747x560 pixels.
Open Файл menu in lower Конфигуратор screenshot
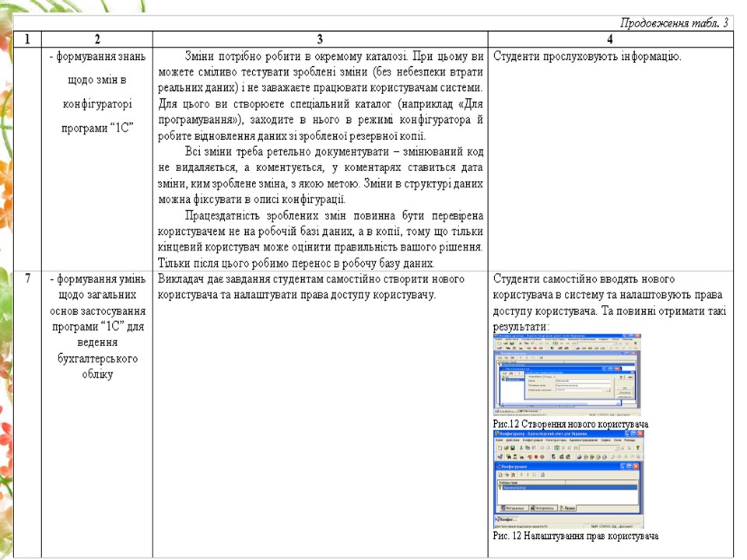coord(500,440)
